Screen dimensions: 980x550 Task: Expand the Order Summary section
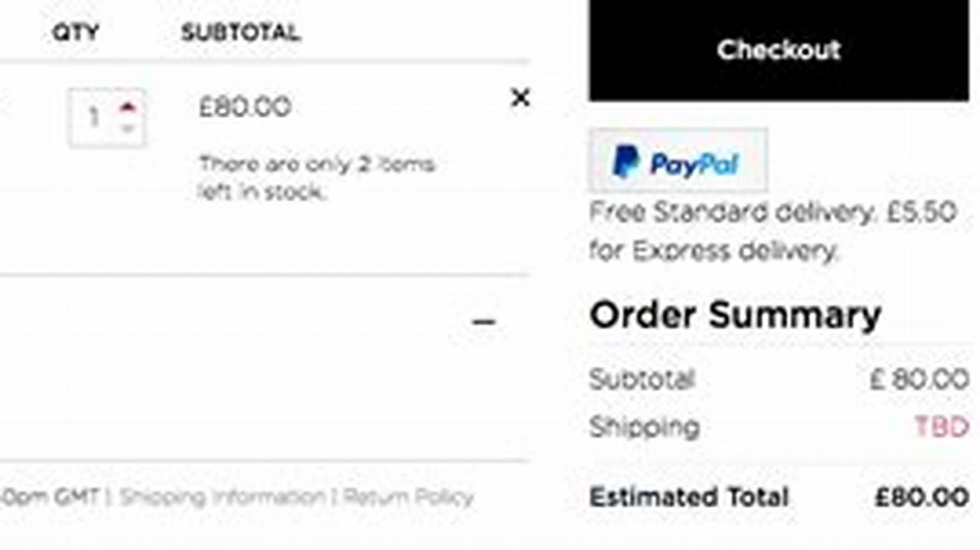point(733,314)
